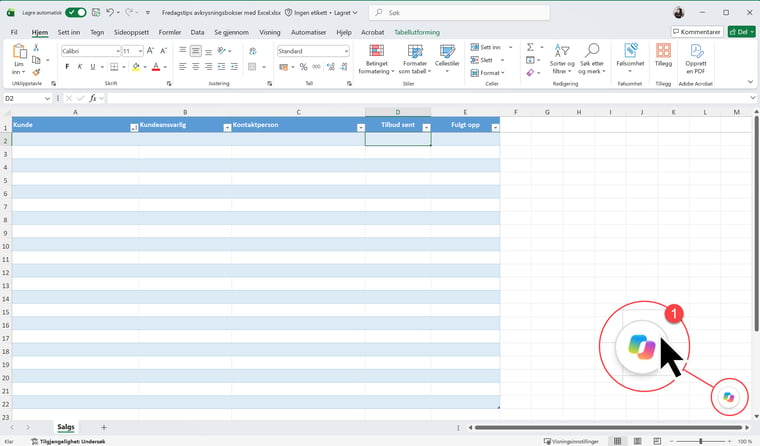760x446 pixels.
Task: Increase indent in alignment group
Action: (234, 66)
